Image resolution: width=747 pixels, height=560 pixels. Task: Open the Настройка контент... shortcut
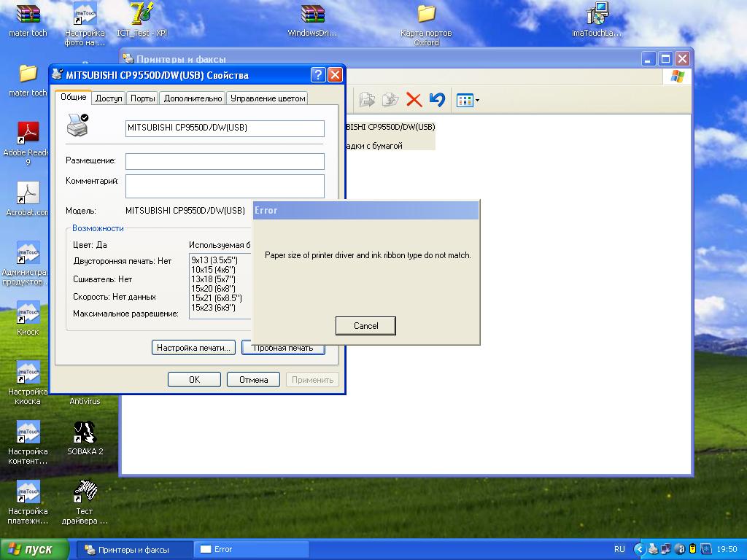pos(28,443)
